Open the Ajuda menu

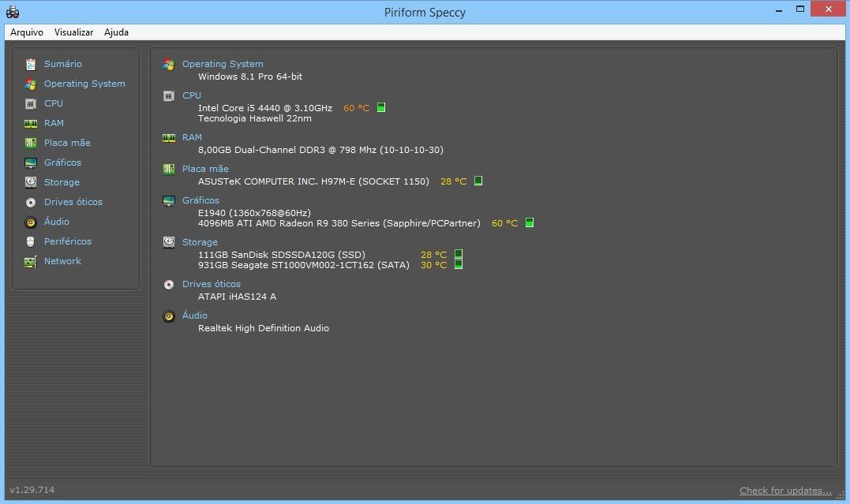pos(116,32)
